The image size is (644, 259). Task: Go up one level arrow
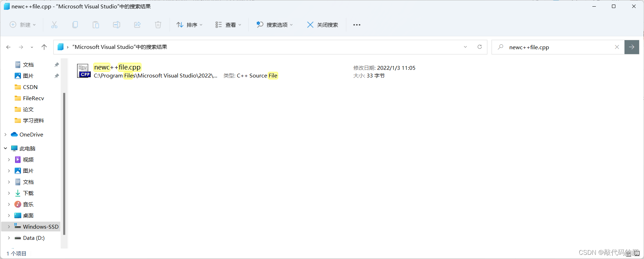coord(44,47)
